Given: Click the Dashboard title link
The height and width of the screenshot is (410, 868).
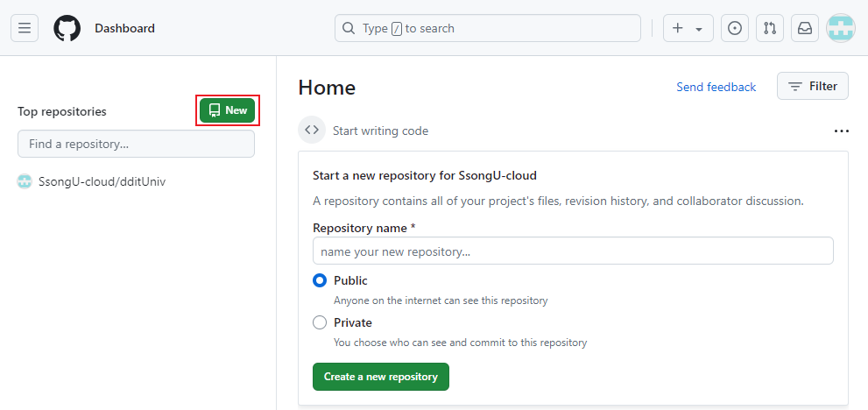Looking at the screenshot, I should [x=124, y=28].
